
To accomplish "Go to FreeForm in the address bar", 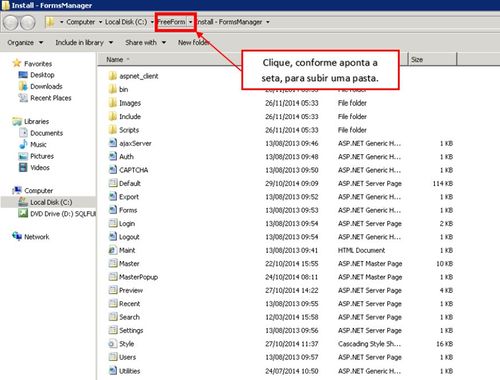I will [x=171, y=22].
